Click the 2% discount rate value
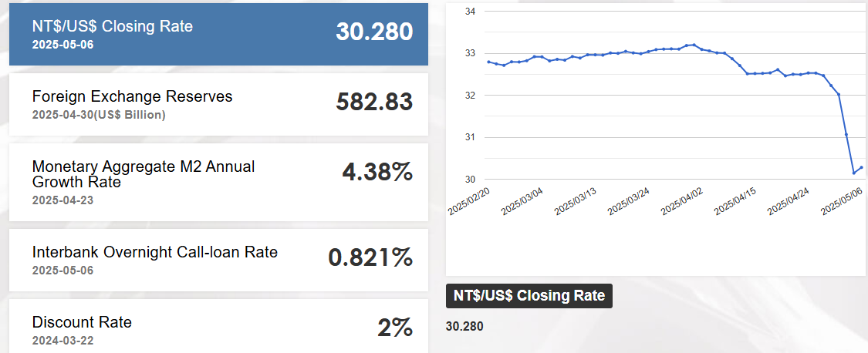 395,328
